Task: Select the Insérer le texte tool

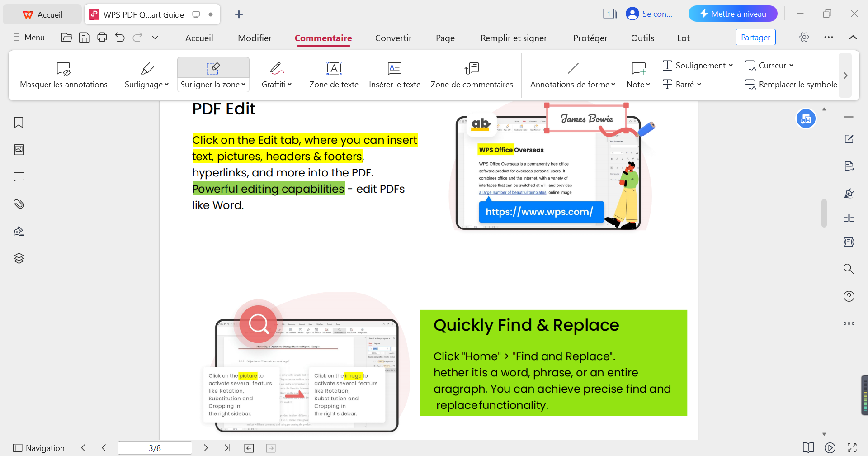Action: click(x=395, y=75)
